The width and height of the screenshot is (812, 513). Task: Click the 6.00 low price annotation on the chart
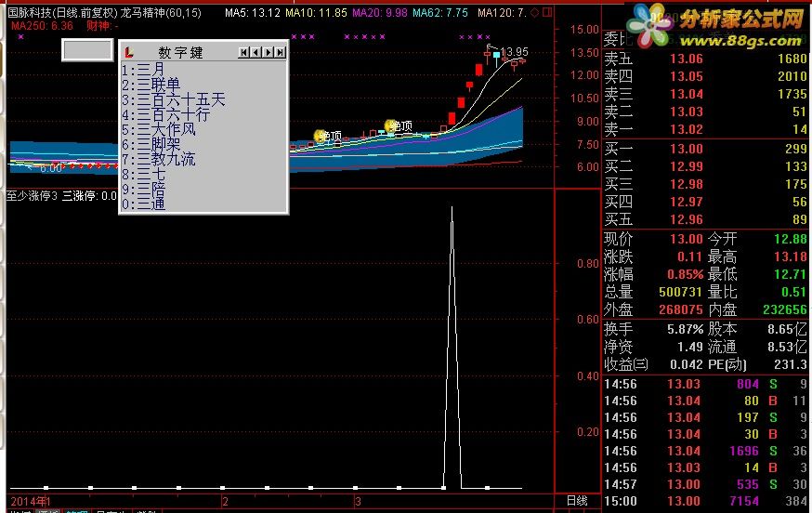[50, 168]
